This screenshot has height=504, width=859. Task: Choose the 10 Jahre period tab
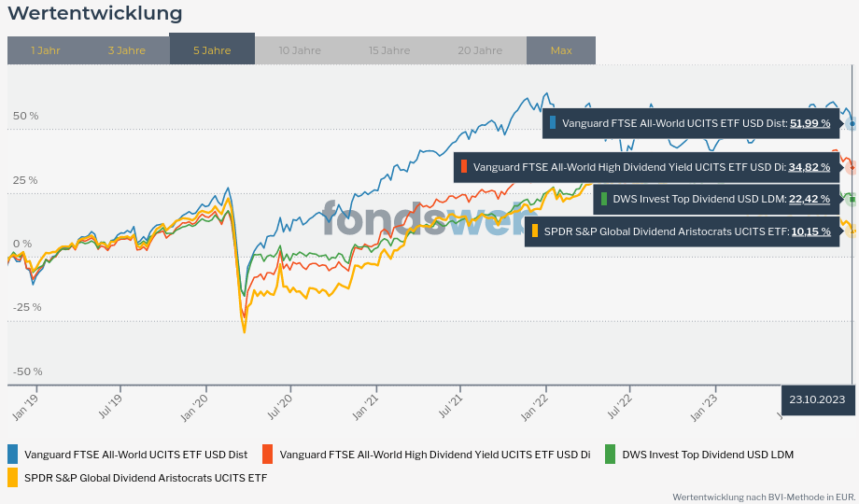[x=300, y=50]
